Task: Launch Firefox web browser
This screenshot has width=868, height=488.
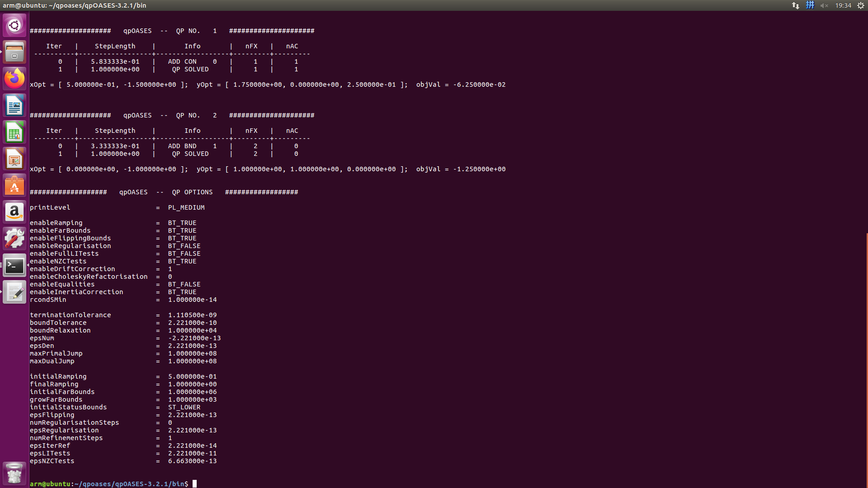Action: (14, 79)
